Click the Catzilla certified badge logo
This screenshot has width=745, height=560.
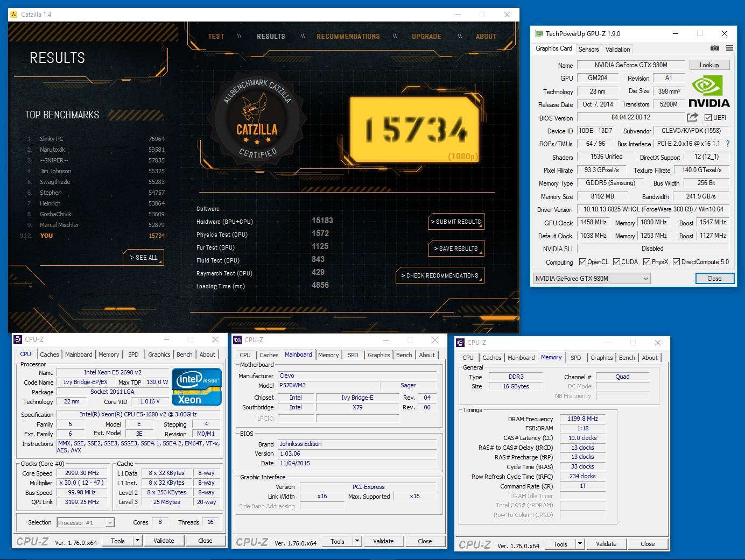click(x=258, y=119)
